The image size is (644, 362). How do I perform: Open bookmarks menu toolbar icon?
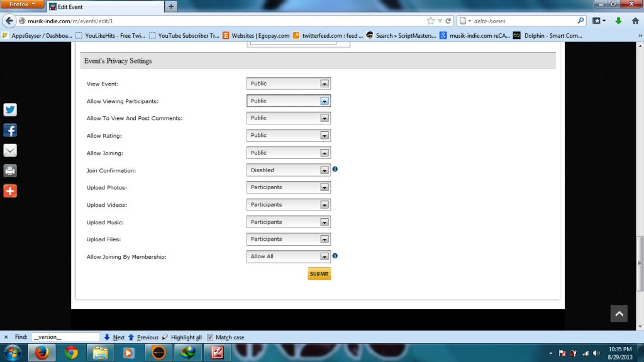599,21
